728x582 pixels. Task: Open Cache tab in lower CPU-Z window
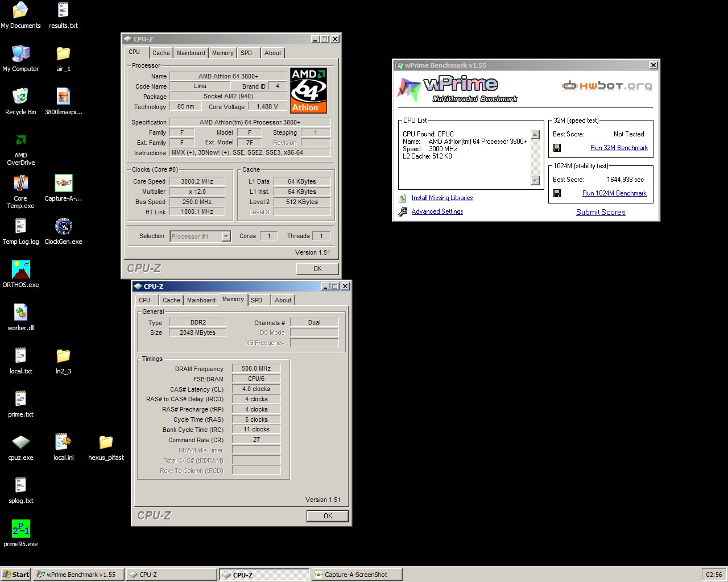[171, 300]
